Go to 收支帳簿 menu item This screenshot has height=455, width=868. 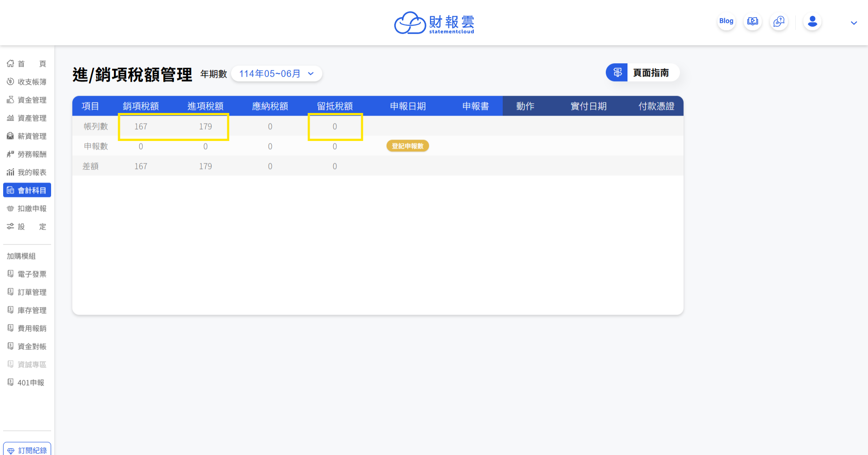coord(27,82)
